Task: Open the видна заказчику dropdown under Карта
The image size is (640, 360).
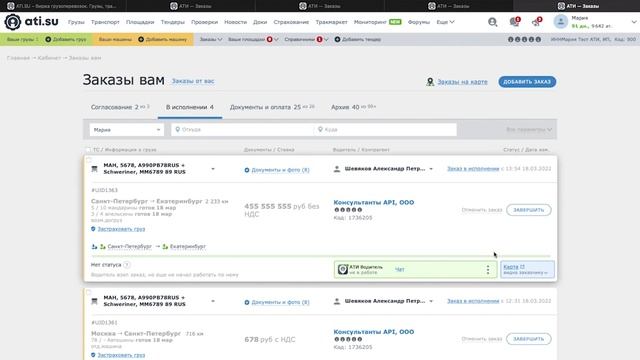Action: [525, 273]
